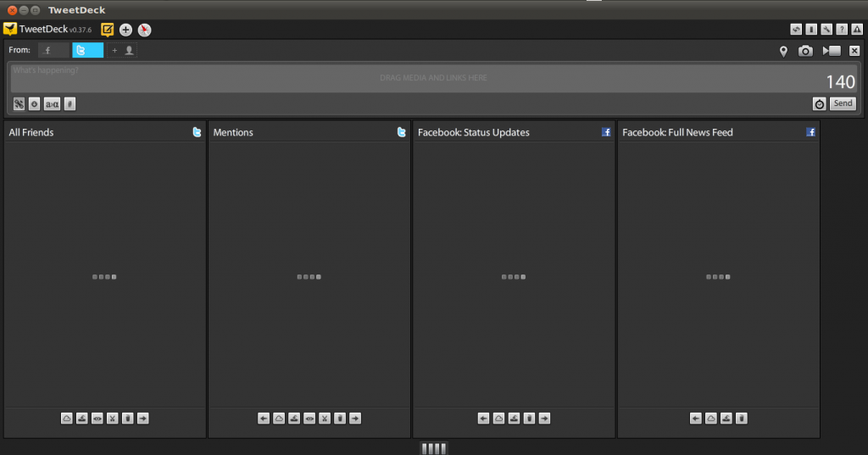Open the TweetDeck directory compass icon

coord(144,30)
